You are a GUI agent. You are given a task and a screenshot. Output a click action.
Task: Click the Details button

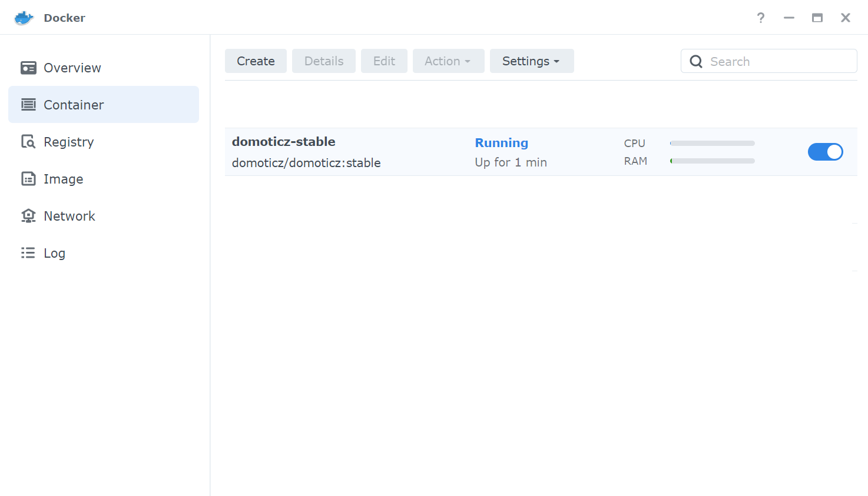pyautogui.click(x=324, y=61)
